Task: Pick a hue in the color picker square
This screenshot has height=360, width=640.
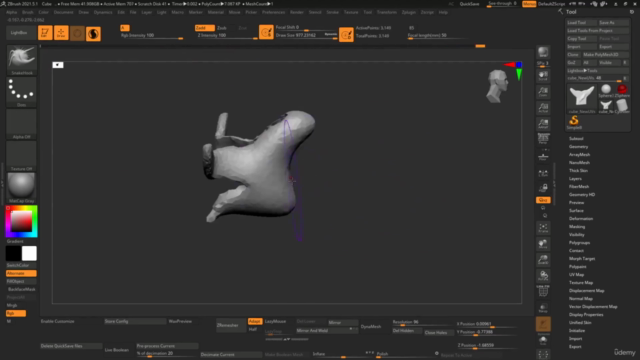Action: pyautogui.click(x=21, y=221)
